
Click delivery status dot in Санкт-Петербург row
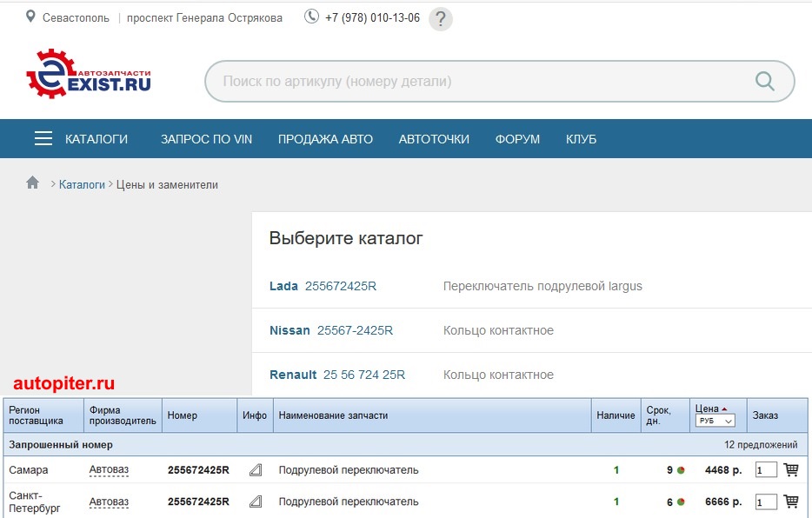[681, 501]
